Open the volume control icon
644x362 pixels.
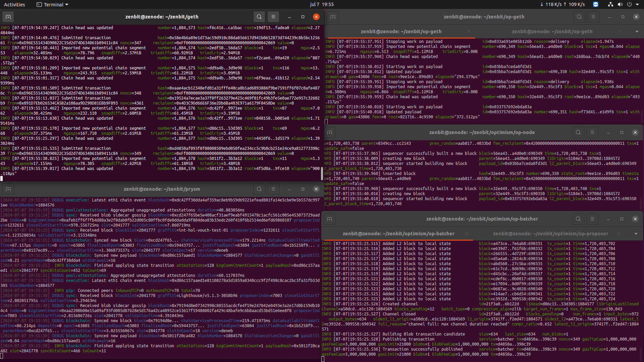(620, 4)
